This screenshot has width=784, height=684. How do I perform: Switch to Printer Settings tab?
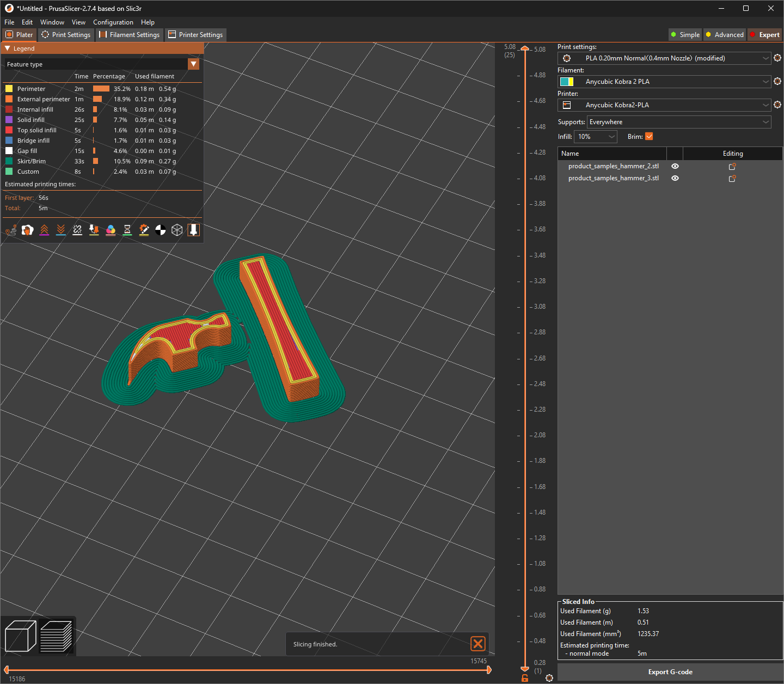pos(195,35)
